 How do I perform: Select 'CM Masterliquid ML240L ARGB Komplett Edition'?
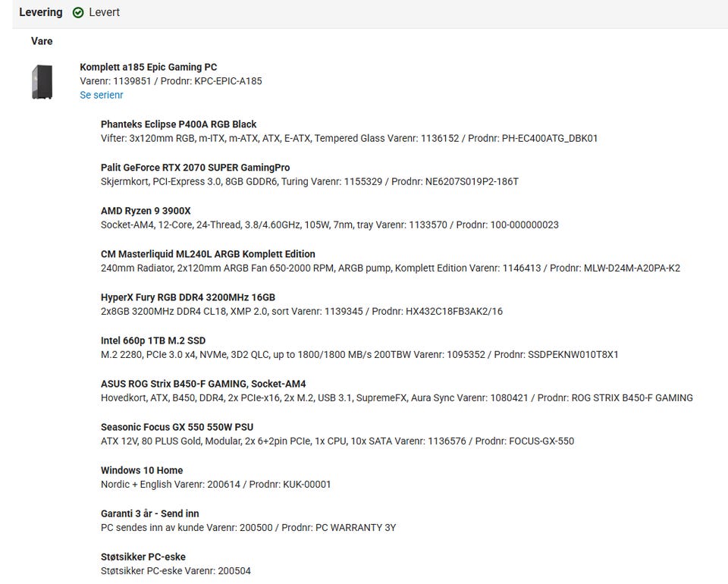(208, 254)
